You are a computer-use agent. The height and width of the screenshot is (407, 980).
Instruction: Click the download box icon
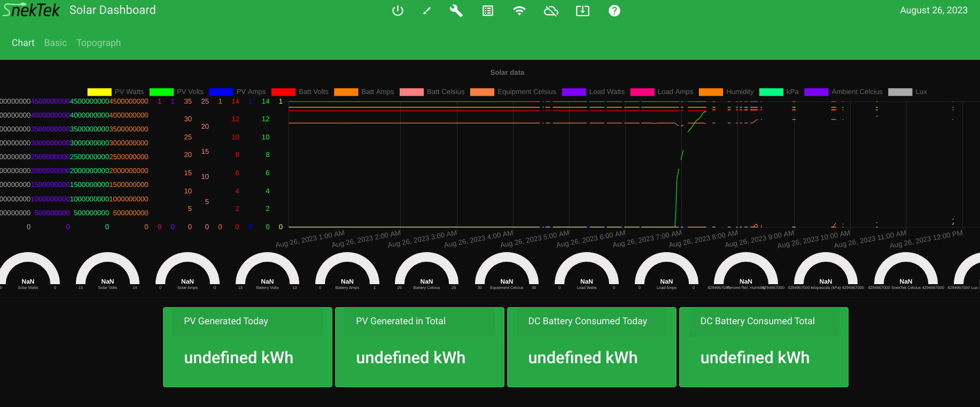(x=582, y=11)
